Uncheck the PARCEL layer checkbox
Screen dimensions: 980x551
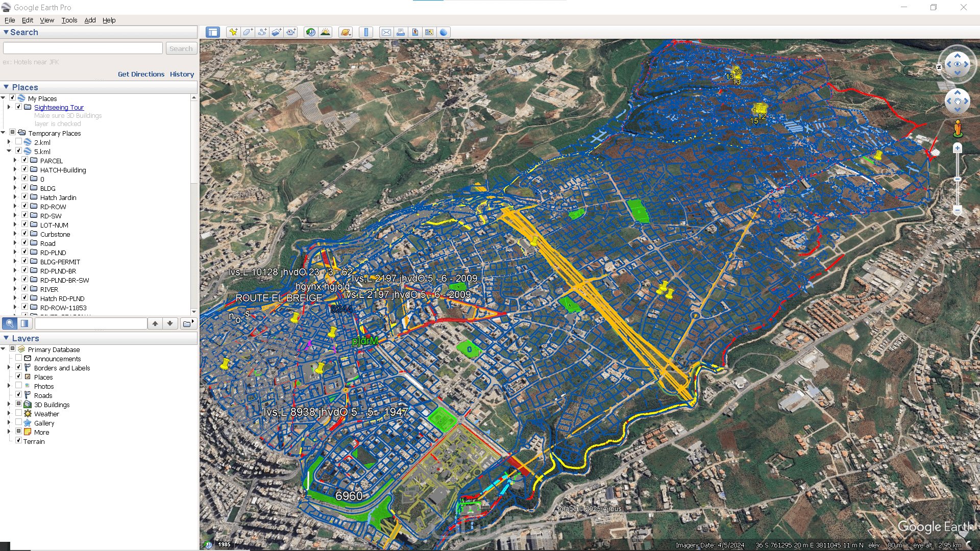click(24, 160)
